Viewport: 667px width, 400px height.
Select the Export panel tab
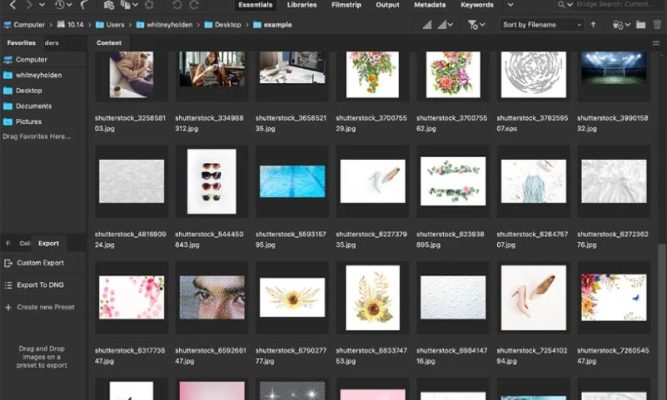tap(48, 243)
